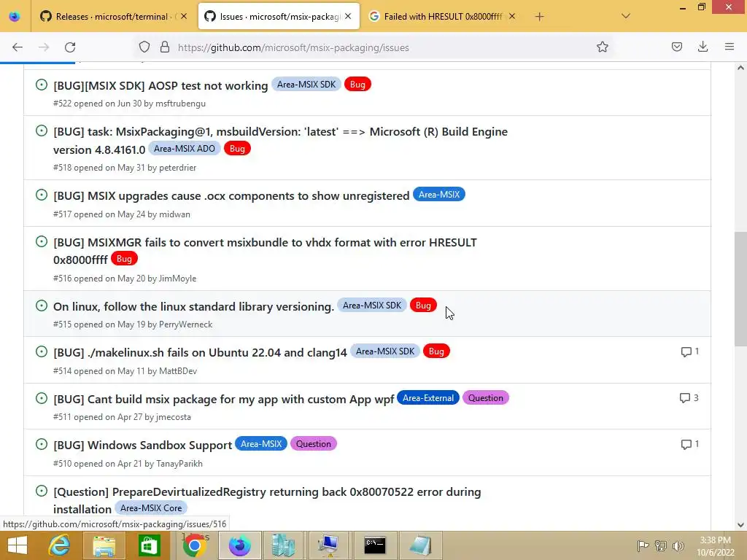747x560 pixels.
Task: Close the Releases microsoft/terminal tab
Action: click(x=184, y=16)
